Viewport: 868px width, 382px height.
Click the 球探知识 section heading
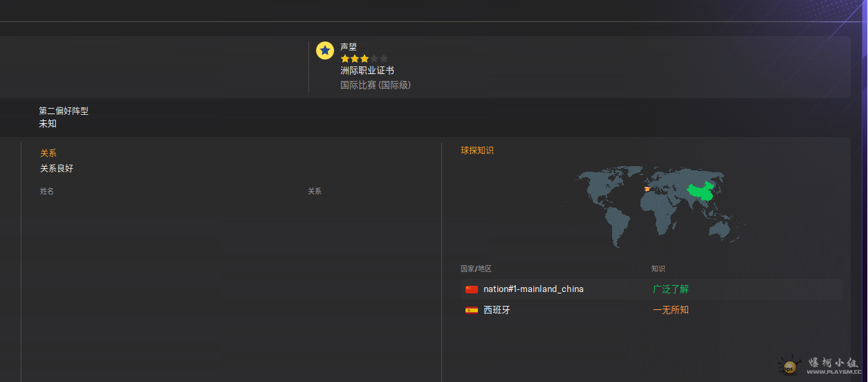[477, 150]
